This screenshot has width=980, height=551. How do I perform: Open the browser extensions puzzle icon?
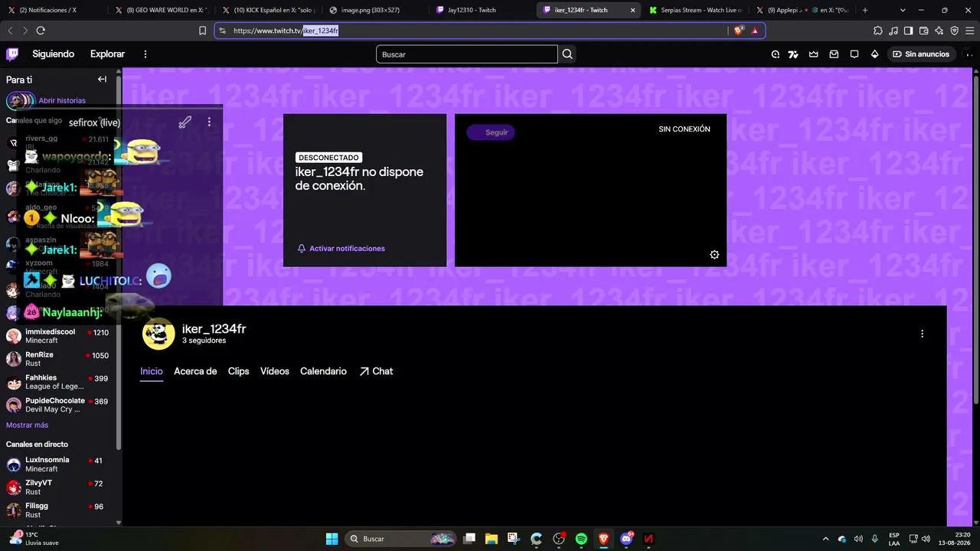(x=877, y=31)
